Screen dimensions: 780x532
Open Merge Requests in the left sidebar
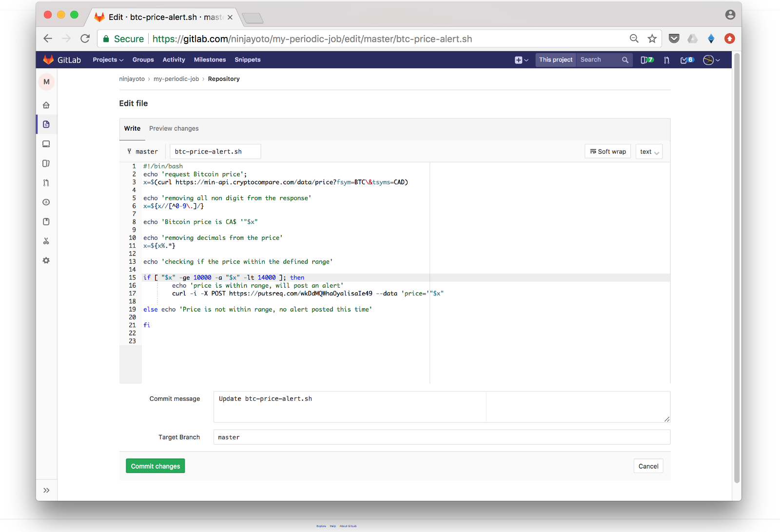pos(46,183)
